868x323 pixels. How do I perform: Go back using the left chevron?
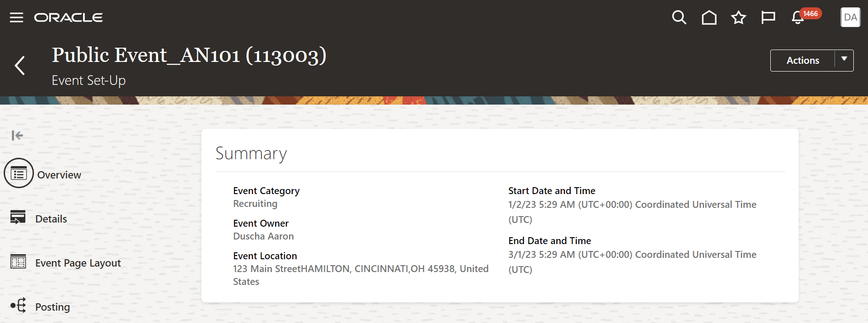coord(20,65)
